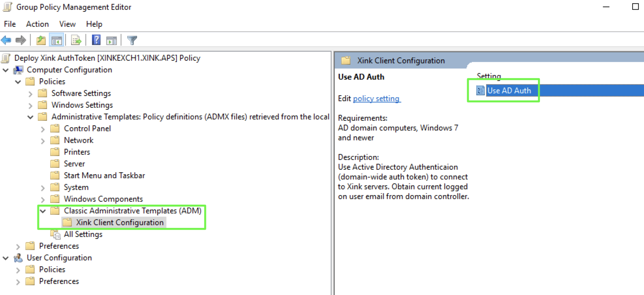Click the Forward navigation arrow icon
Screen dimensions: 644x295
[20, 40]
